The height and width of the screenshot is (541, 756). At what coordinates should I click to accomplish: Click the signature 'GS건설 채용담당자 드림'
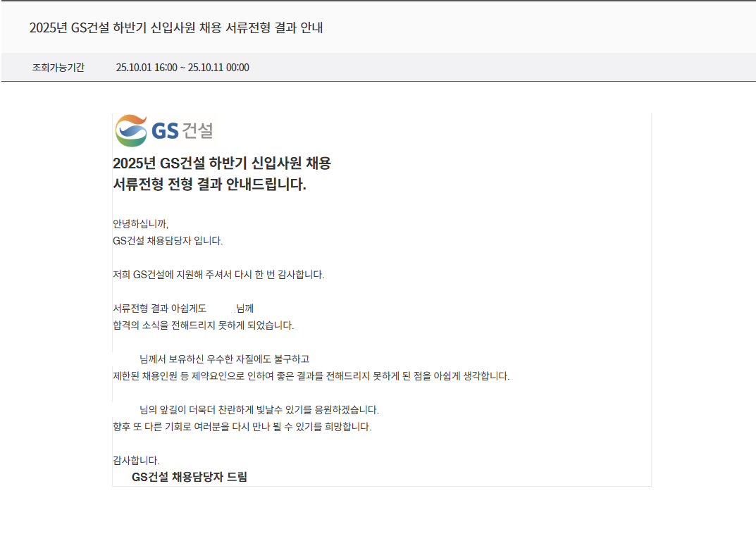pos(190,477)
